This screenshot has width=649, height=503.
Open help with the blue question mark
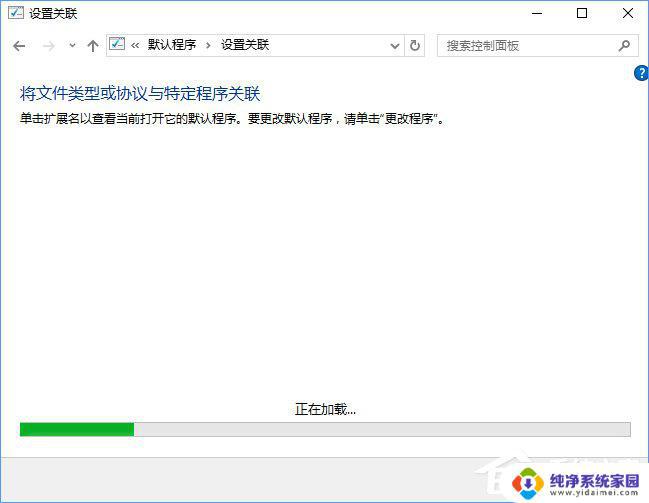641,73
